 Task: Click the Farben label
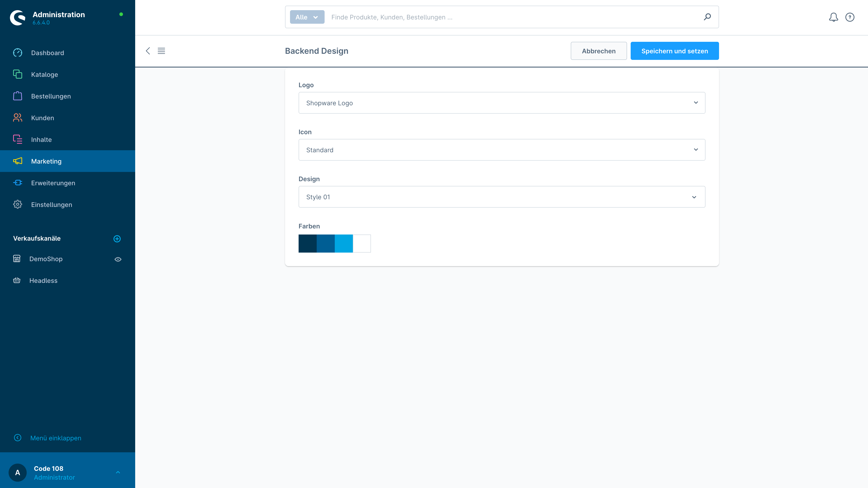(309, 226)
